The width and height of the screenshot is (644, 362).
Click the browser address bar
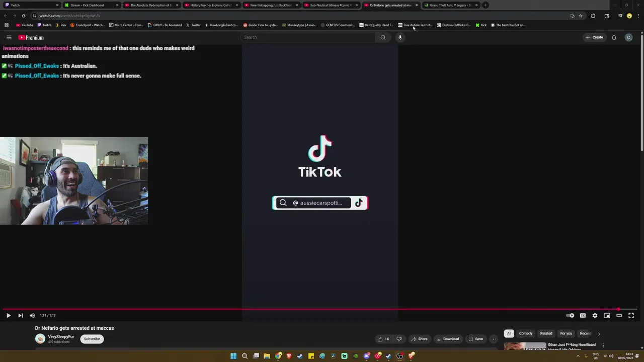point(299,16)
